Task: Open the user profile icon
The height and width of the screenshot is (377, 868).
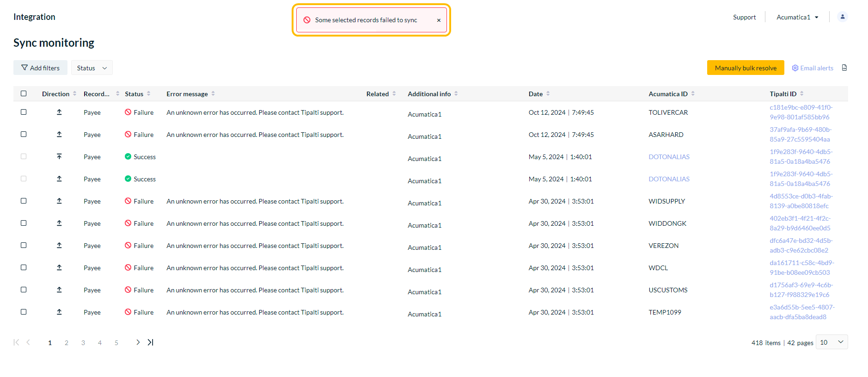Action: click(x=842, y=17)
